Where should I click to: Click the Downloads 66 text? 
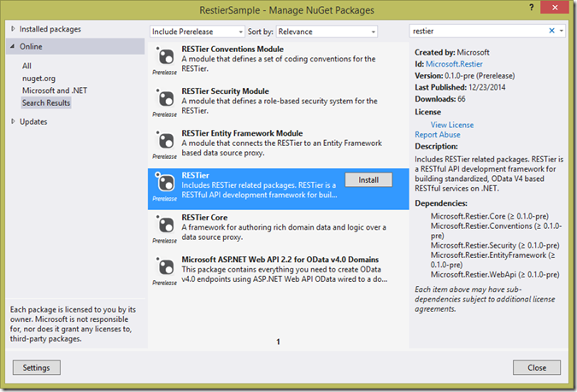(440, 99)
